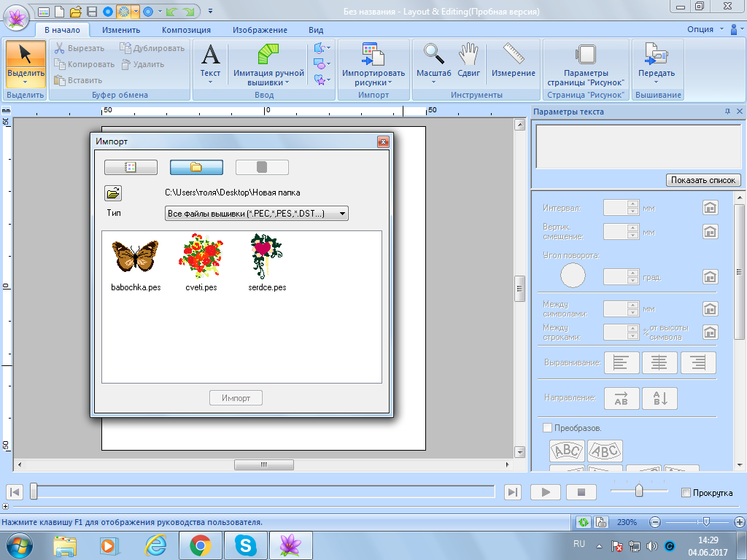Click the Показать список button
The width and height of the screenshot is (747, 560).
point(703,180)
